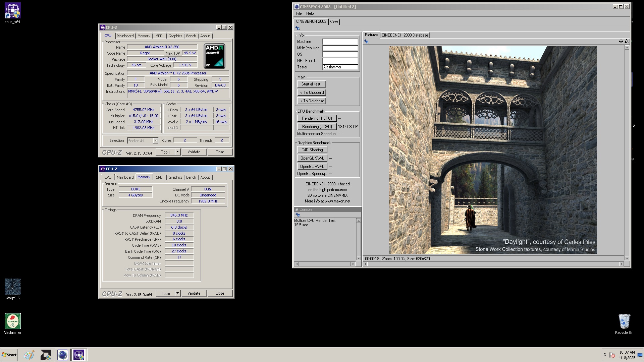Open Cinebench Help menu

[x=310, y=13]
